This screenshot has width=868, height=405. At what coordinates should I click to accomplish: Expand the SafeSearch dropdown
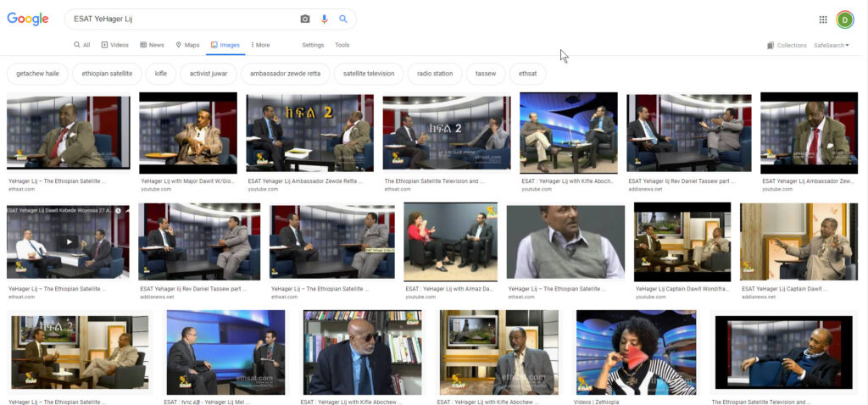832,46
